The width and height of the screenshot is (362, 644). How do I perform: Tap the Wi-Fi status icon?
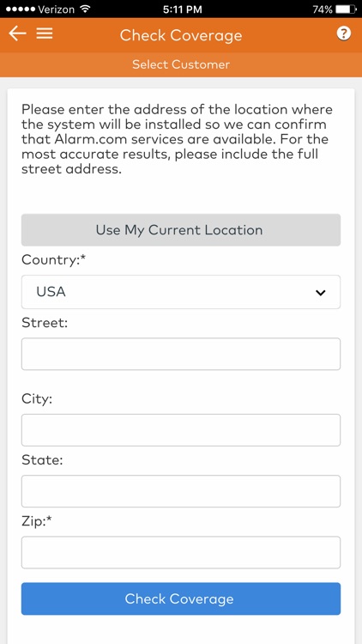tap(86, 9)
